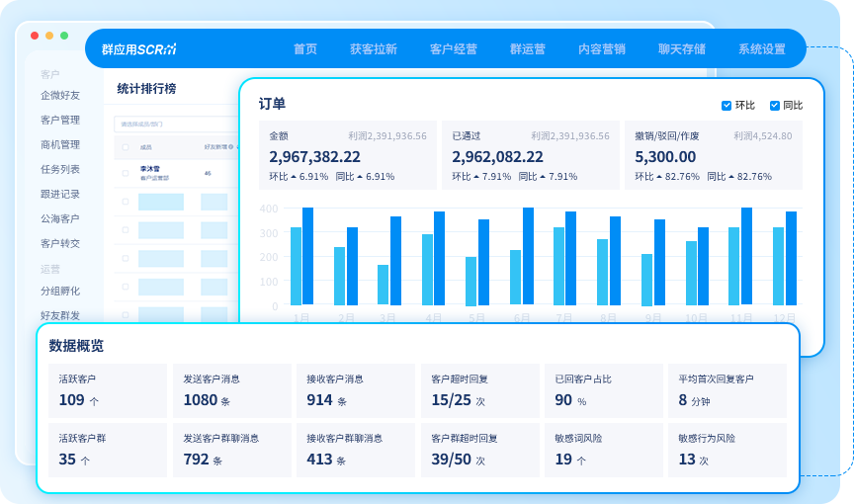Open the 聊天存储 navigation tab
This screenshot has width=854, height=504.
[x=682, y=48]
